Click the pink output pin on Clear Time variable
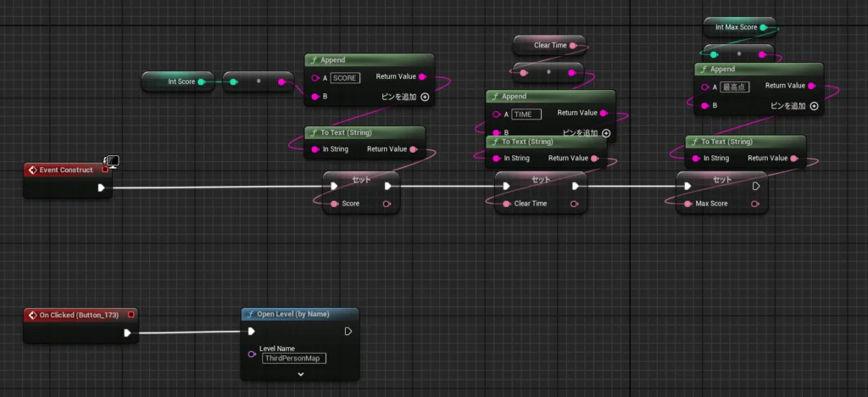This screenshot has height=397, width=868. (573, 45)
